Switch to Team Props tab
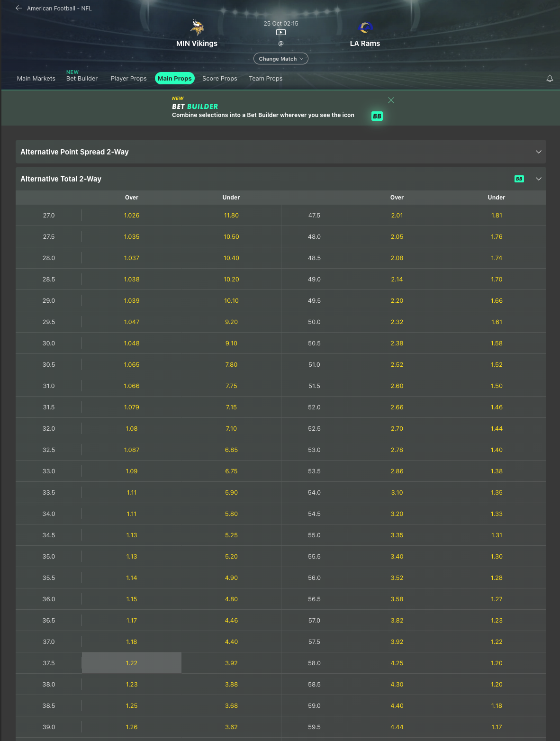 [x=266, y=79]
